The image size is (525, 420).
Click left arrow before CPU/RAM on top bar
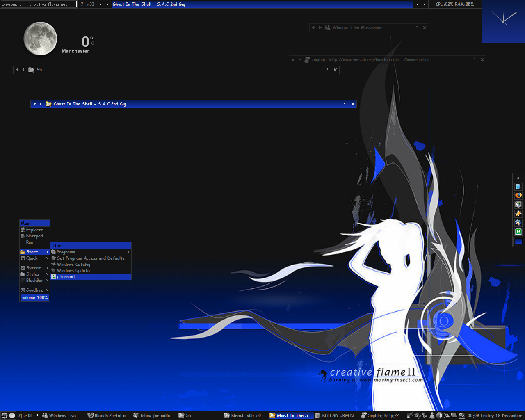(x=418, y=5)
